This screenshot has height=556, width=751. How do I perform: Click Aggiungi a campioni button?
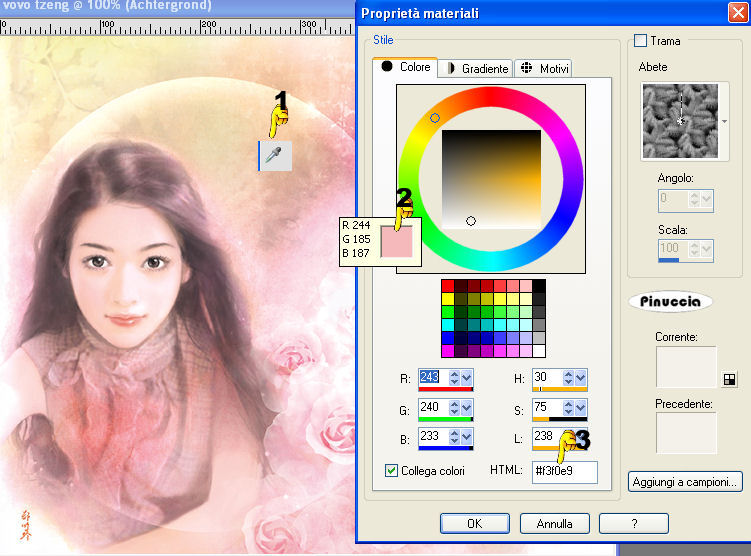coord(685,482)
